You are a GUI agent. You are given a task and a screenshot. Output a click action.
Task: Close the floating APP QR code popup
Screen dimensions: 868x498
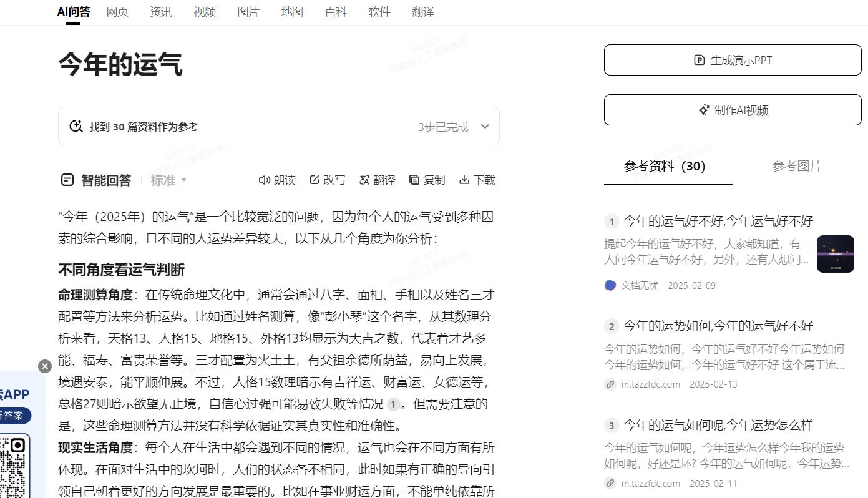45,366
